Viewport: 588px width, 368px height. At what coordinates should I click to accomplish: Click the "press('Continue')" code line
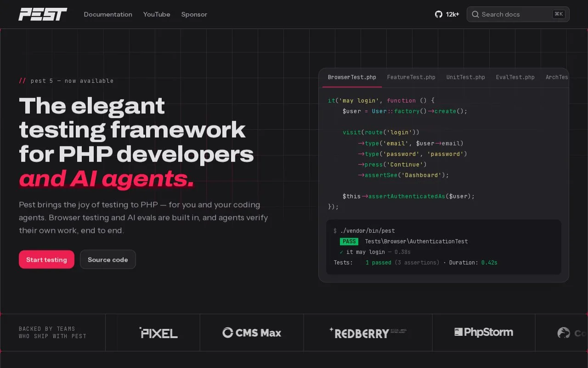tap(392, 165)
